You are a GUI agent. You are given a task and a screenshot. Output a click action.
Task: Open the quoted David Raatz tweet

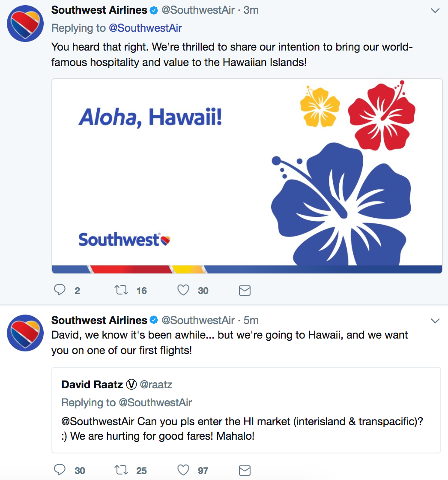(246, 410)
